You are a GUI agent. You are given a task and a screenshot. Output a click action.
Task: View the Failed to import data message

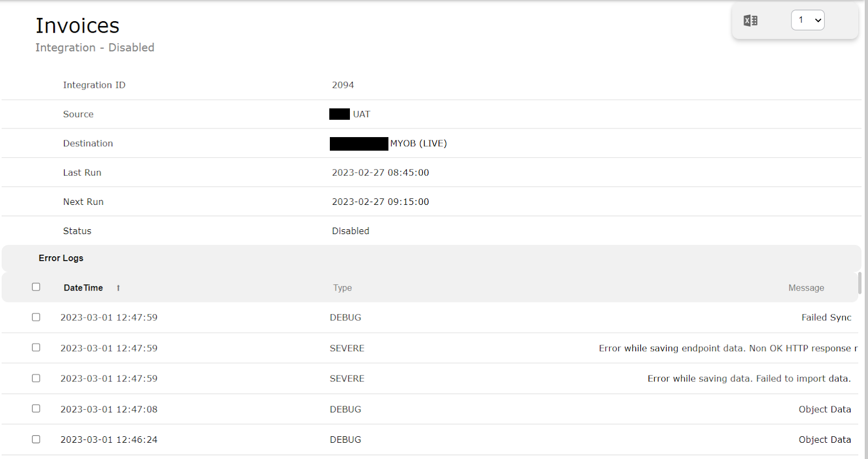(x=749, y=379)
